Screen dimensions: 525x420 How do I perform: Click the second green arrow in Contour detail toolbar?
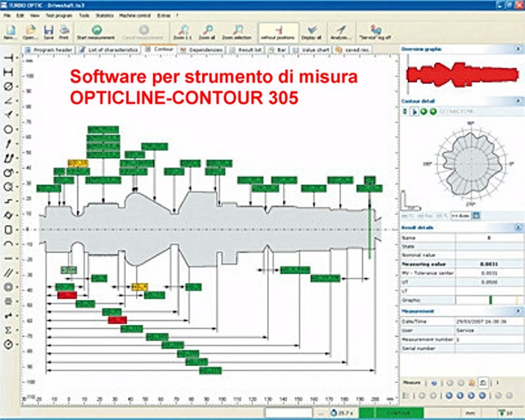click(x=433, y=111)
